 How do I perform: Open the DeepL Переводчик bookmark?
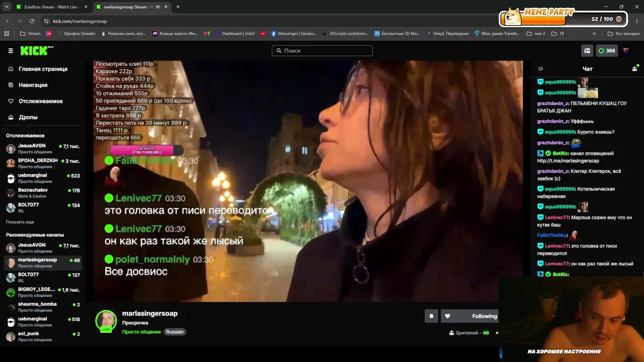point(447,34)
